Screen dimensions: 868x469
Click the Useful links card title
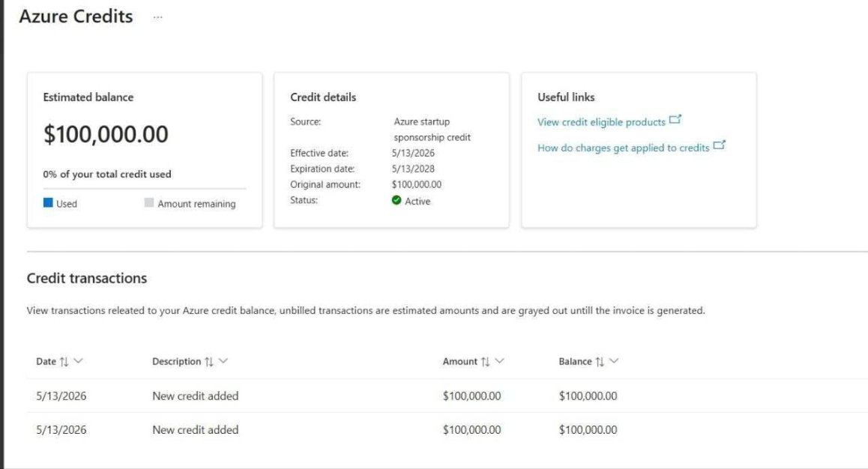coord(566,97)
